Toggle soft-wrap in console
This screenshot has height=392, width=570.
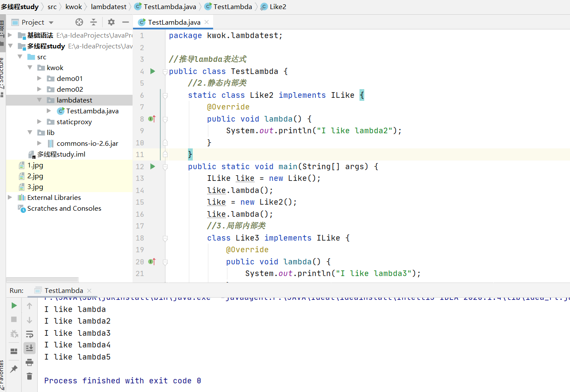pyautogui.click(x=29, y=334)
